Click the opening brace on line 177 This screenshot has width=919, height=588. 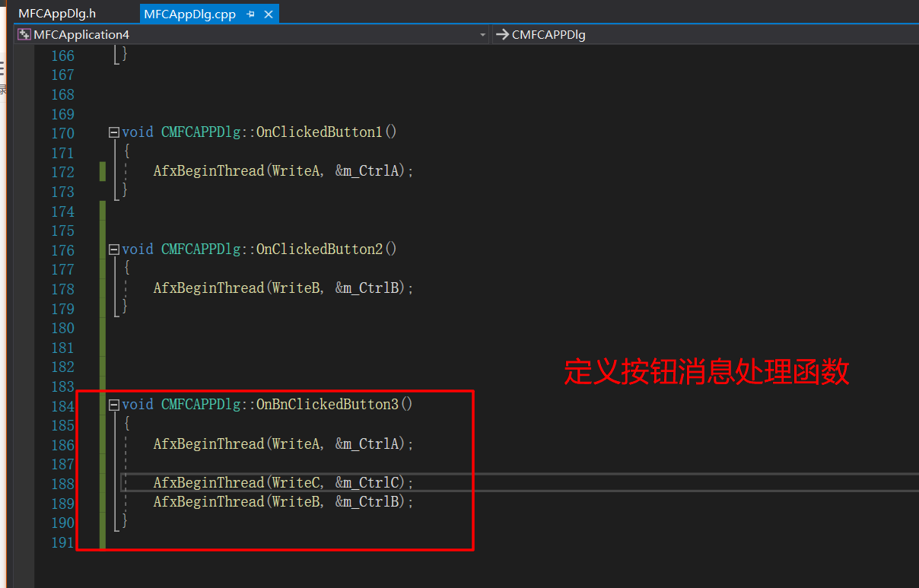(126, 269)
